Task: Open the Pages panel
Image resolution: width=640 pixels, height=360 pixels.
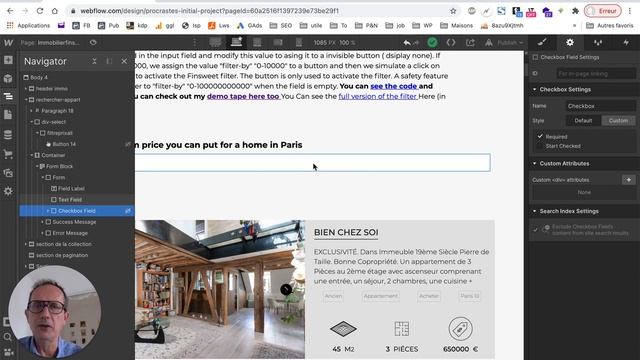Action: (8, 115)
